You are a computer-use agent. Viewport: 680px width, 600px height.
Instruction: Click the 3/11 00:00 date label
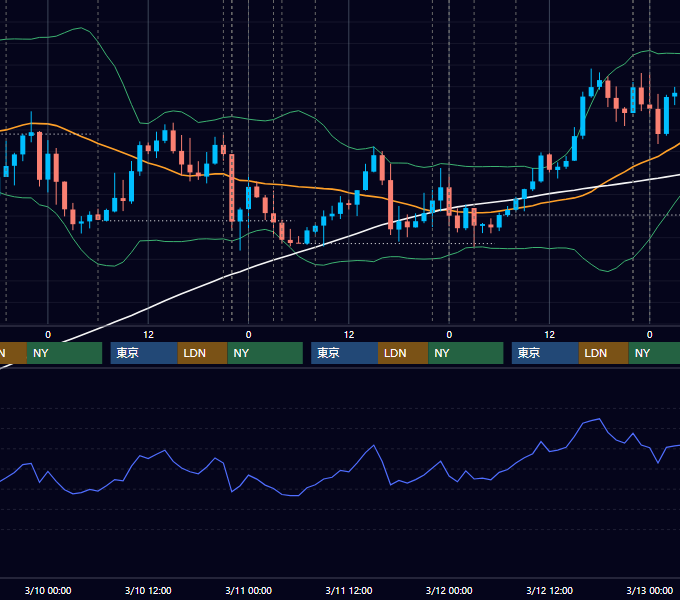248,590
